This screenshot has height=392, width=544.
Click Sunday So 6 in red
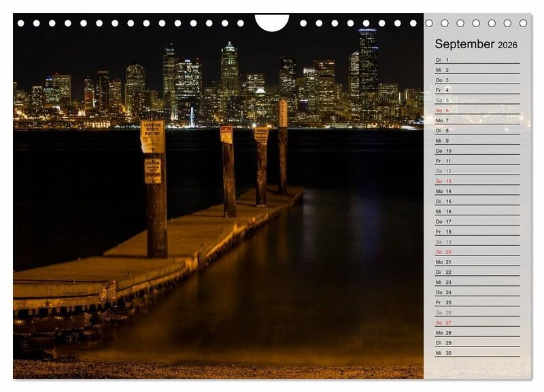coord(477,110)
